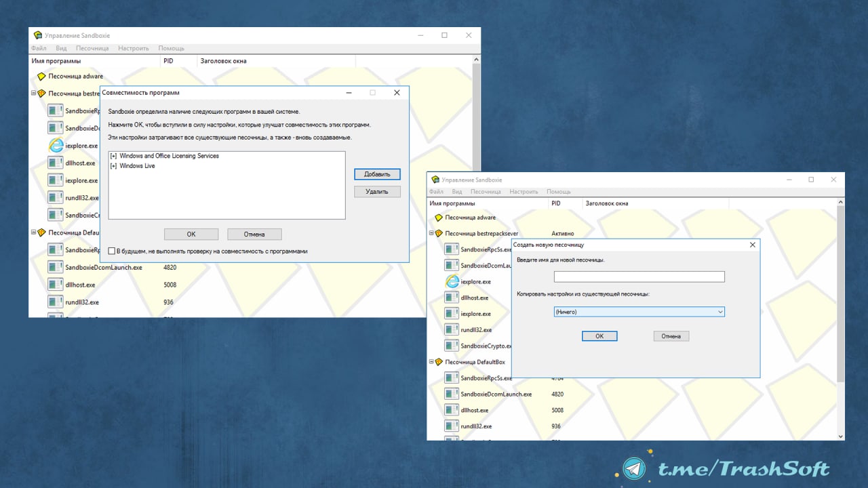
Task: Click the bestrepacksever sandbox icon in the right window
Action: [x=439, y=234]
